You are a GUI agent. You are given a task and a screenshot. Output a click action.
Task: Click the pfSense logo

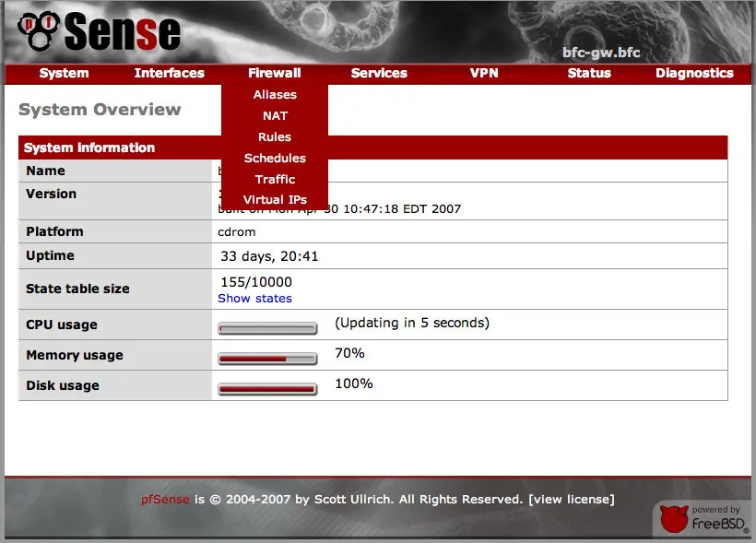click(95, 32)
